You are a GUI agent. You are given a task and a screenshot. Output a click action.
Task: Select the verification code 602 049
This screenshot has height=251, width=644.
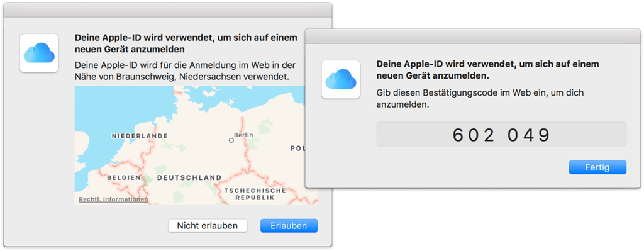(x=501, y=135)
